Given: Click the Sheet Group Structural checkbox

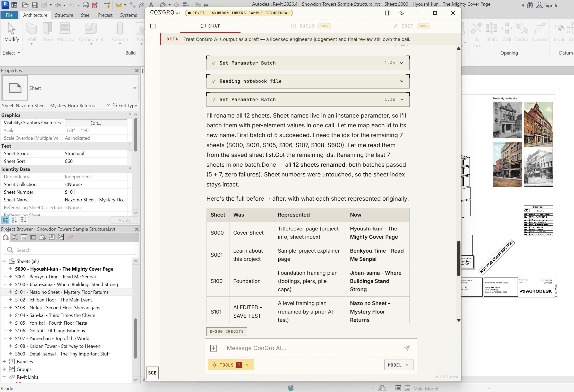Looking at the screenshot, I should (130, 154).
